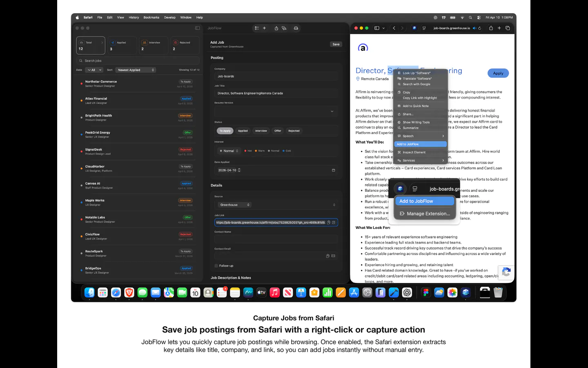The image size is (588, 368).
Task: Click calendar icon in Date Applied field
Action: coord(333,170)
